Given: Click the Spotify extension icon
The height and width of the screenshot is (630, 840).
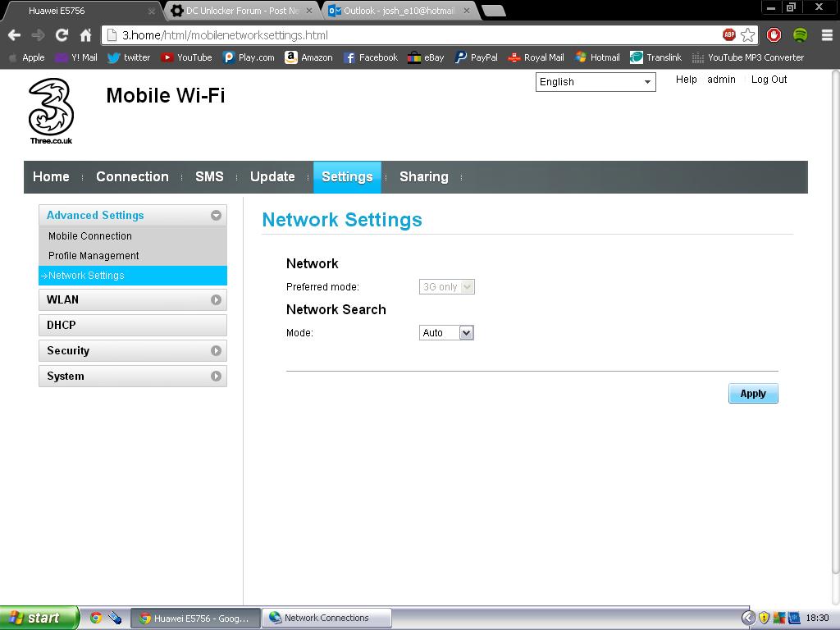Looking at the screenshot, I should pyautogui.click(x=800, y=35).
